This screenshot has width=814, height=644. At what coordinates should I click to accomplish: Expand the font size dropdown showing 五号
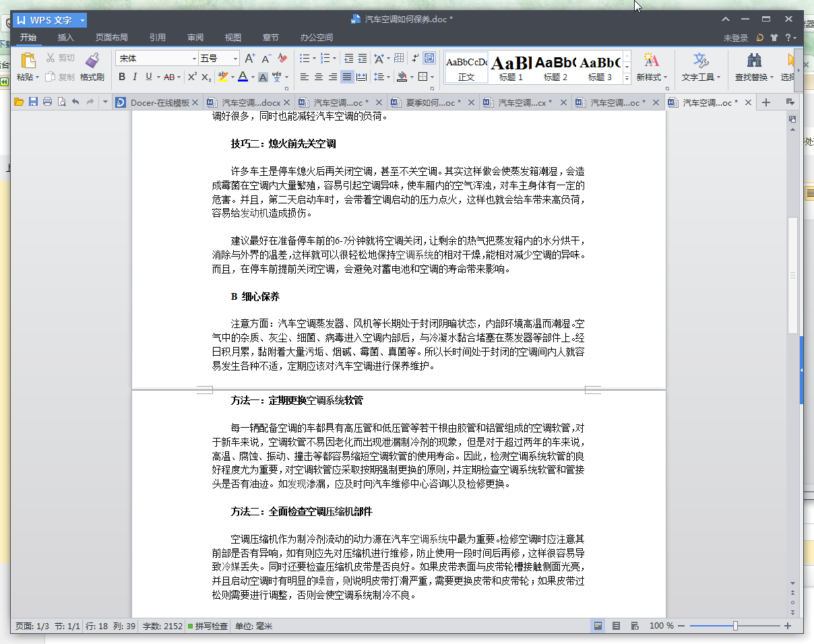[235, 59]
